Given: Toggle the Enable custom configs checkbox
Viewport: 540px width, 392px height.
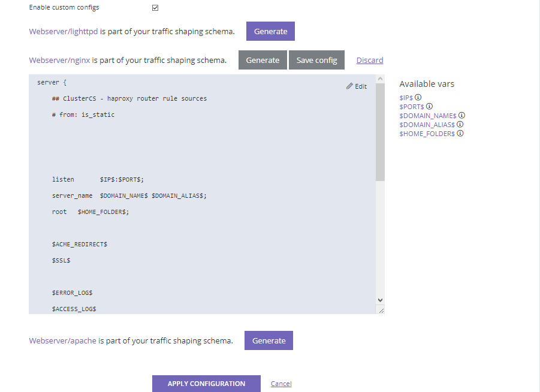Looking at the screenshot, I should pos(155,8).
